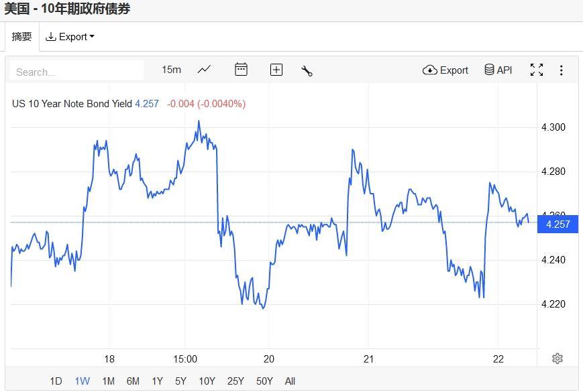This screenshot has height=392, width=583.
Task: Show All historical data
Action: tap(290, 381)
